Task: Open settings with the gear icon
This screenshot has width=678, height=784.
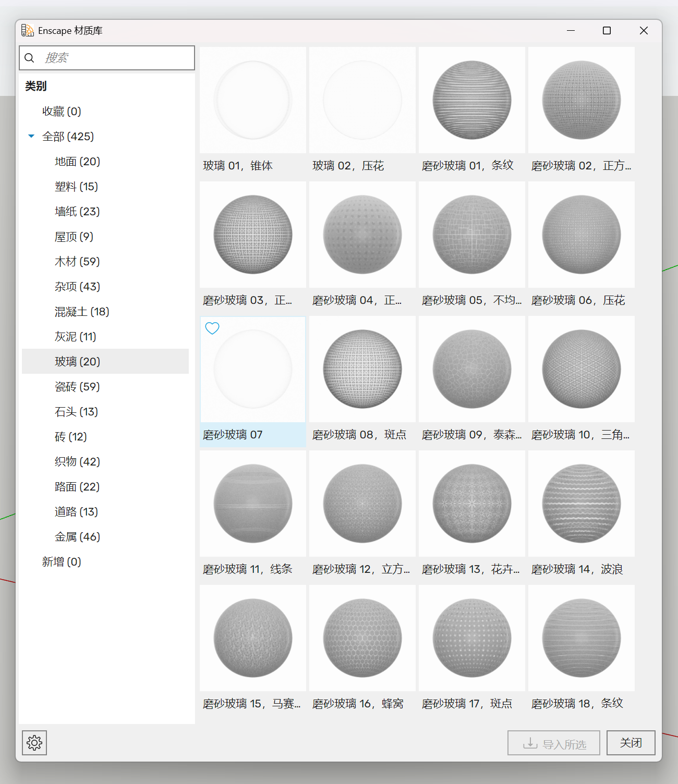Action: pos(34,743)
